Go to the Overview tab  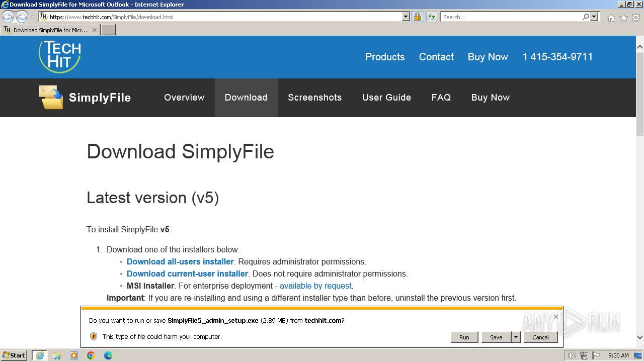[184, 98]
